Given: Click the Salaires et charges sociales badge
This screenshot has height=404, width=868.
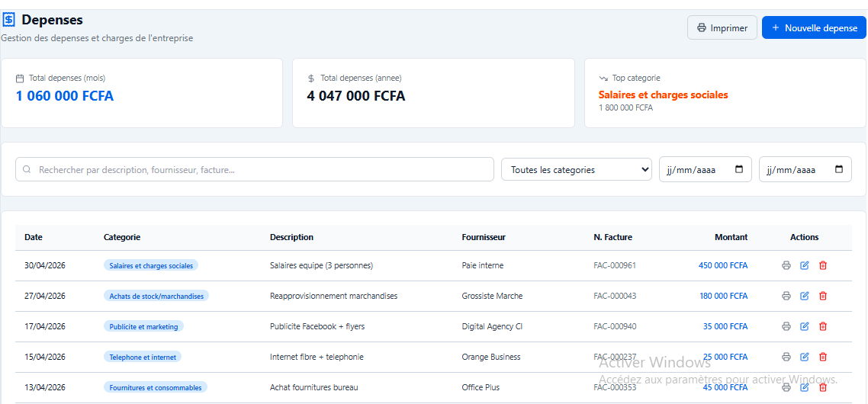Looking at the screenshot, I should pos(151,265).
